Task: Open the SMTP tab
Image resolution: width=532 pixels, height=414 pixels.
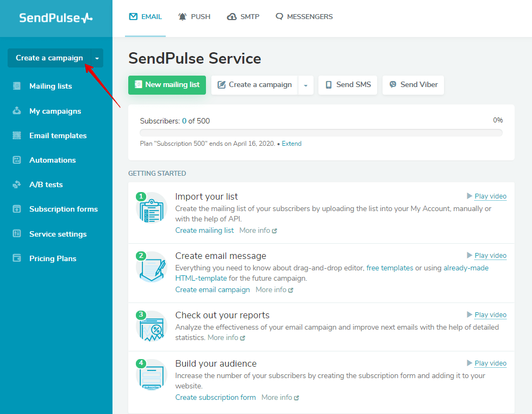Action: click(243, 16)
